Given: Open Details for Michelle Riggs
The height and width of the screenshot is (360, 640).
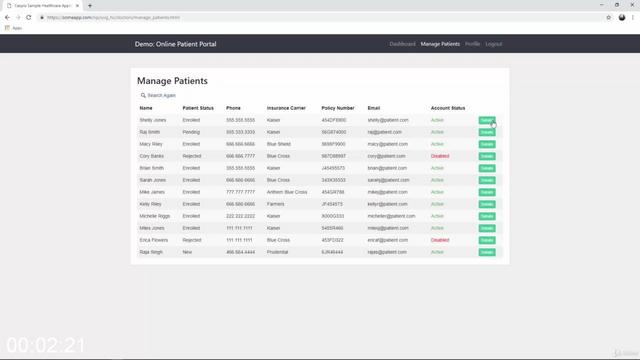Looking at the screenshot, I should [x=487, y=216].
